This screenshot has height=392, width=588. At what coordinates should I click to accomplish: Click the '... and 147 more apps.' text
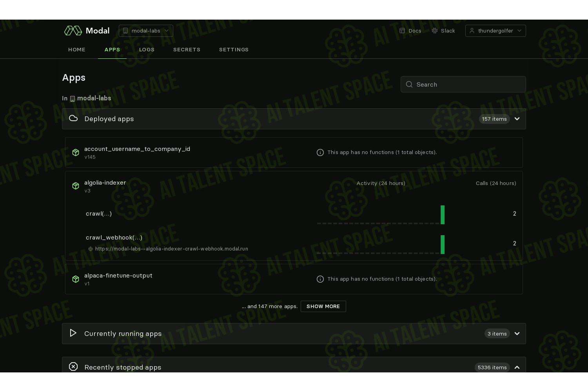click(x=270, y=307)
